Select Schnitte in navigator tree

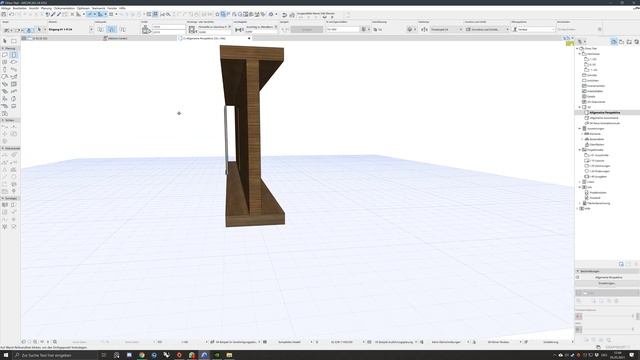click(592, 75)
